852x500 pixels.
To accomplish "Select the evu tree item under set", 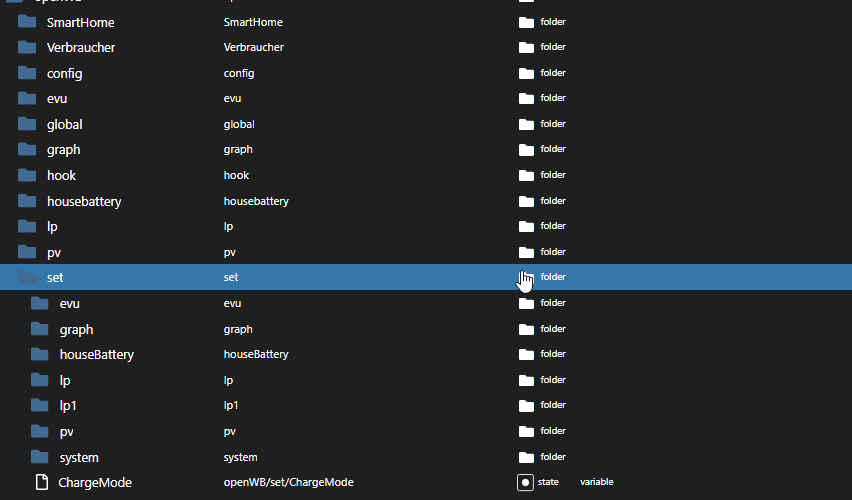I will tap(69, 303).
